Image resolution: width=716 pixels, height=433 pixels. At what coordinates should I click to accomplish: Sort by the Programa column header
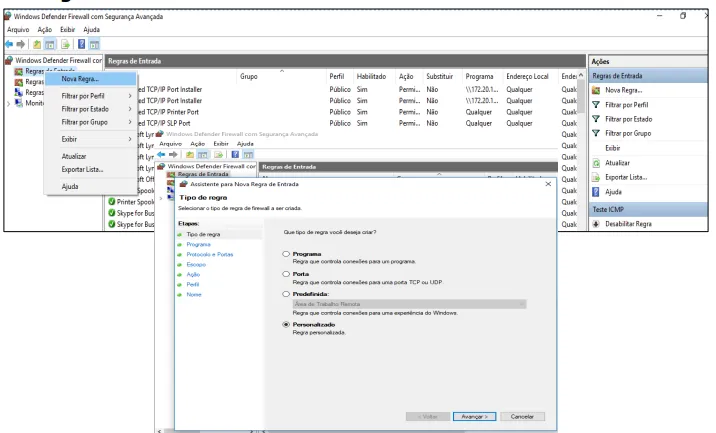pyautogui.click(x=479, y=76)
